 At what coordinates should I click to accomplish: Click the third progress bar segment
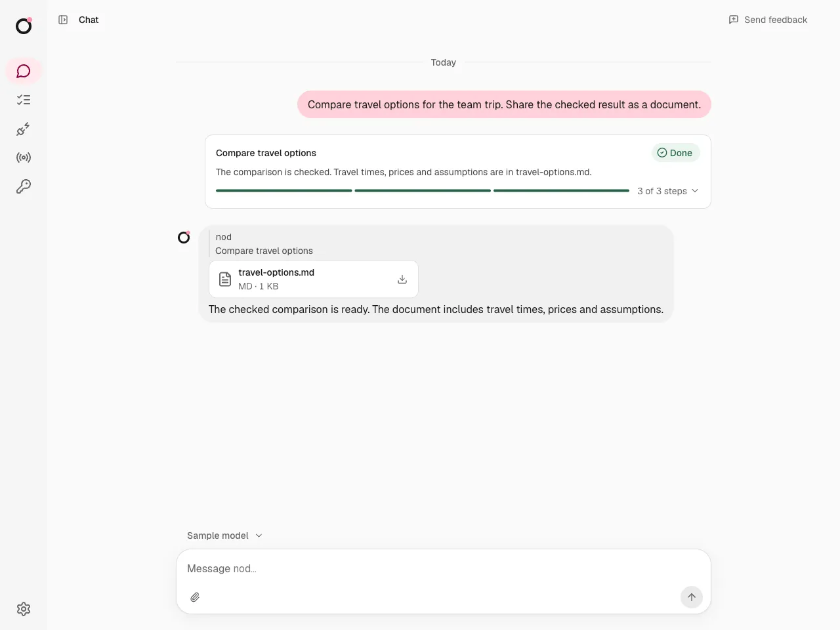tap(561, 191)
